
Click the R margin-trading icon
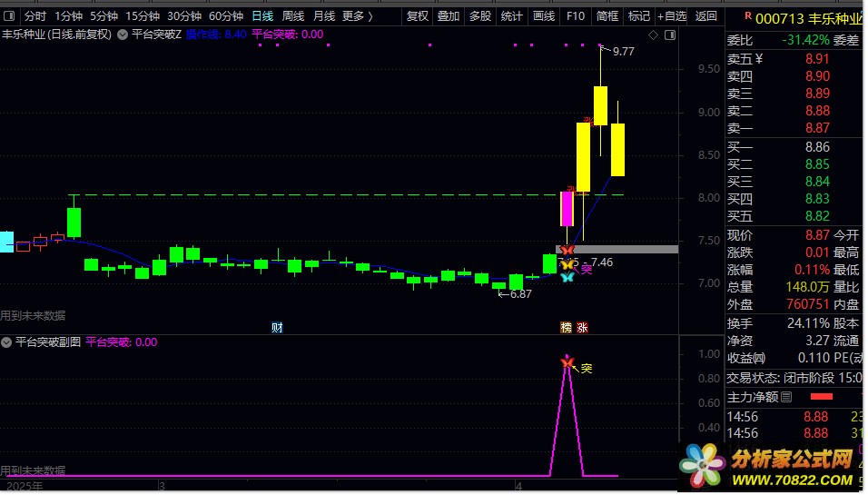point(748,16)
